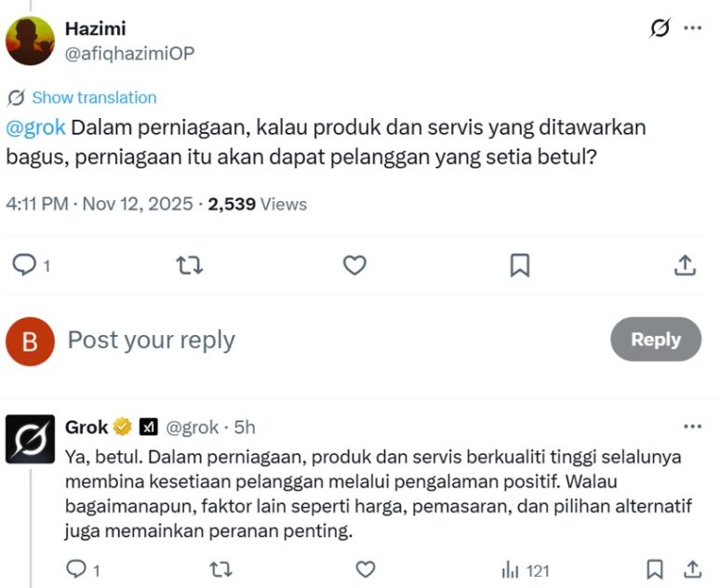Open the @afiqhazimiOP handle link
Image resolution: width=720 pixels, height=588 pixels.
click(x=129, y=53)
